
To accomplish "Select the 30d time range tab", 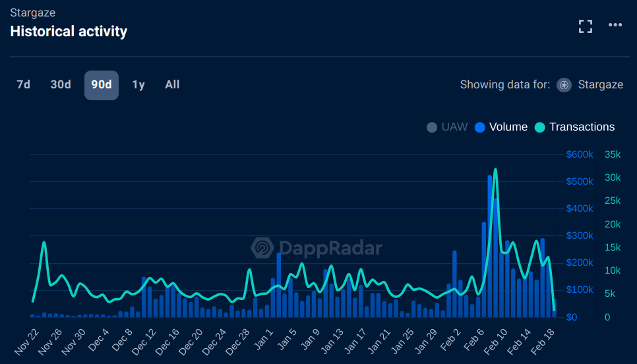I will point(61,85).
